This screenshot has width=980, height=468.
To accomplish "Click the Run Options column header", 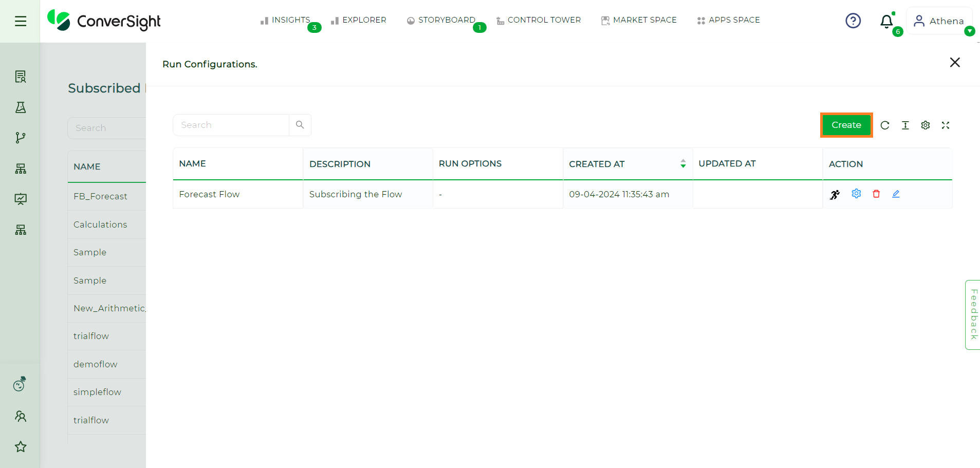I will 498,164.
